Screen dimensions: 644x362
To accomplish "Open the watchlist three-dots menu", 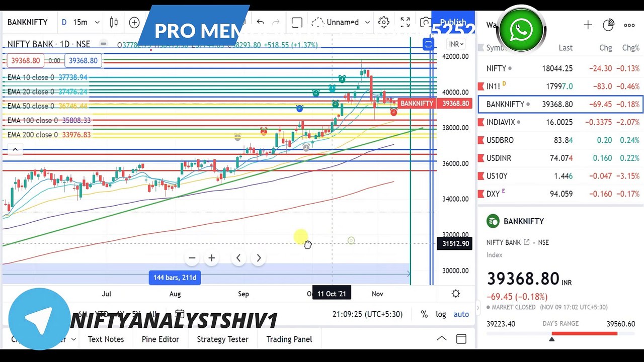I will pos(629,25).
